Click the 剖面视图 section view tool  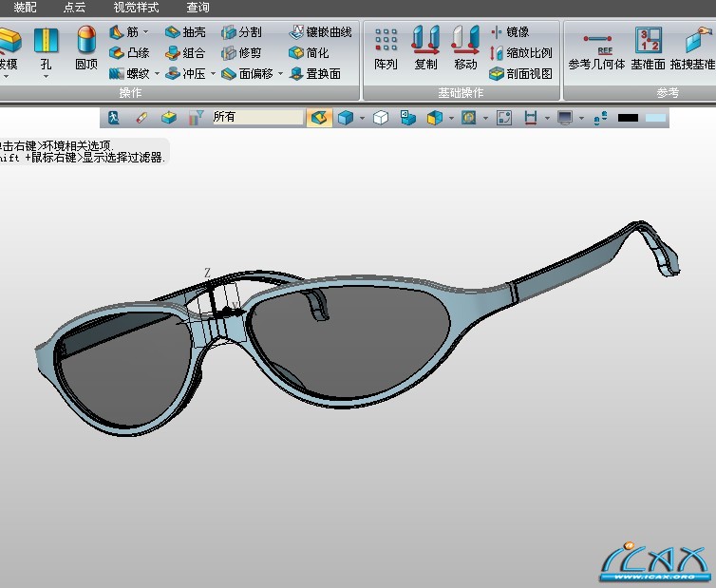coord(520,74)
